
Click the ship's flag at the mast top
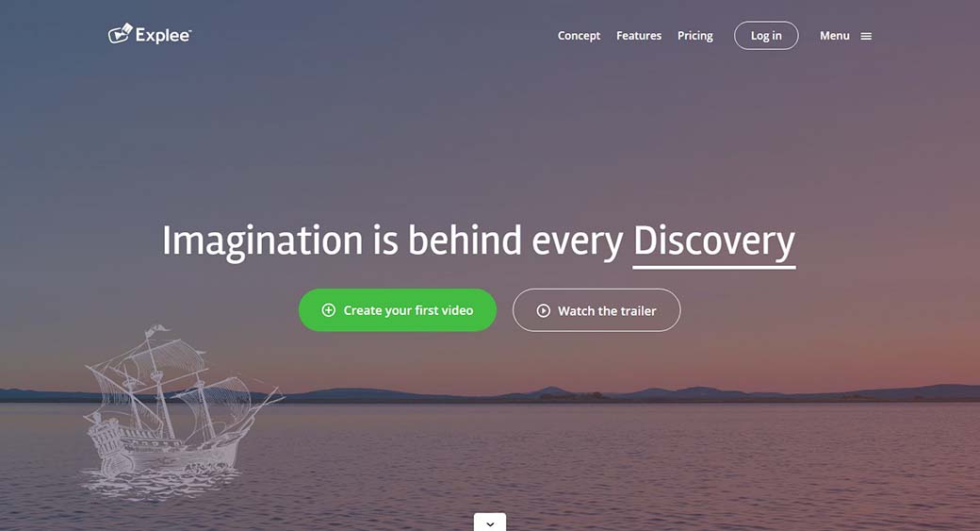tap(156, 329)
